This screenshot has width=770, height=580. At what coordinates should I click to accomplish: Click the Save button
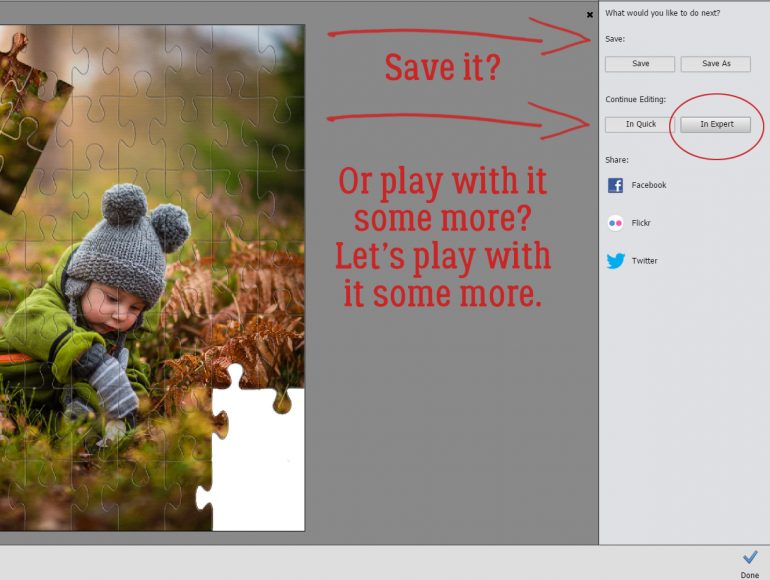(640, 64)
